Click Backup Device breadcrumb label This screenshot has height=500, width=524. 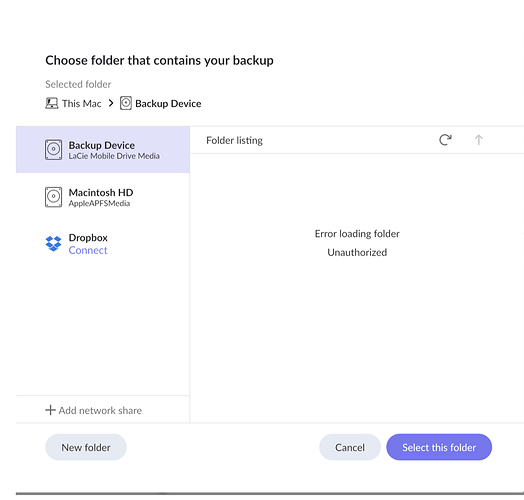[168, 104]
